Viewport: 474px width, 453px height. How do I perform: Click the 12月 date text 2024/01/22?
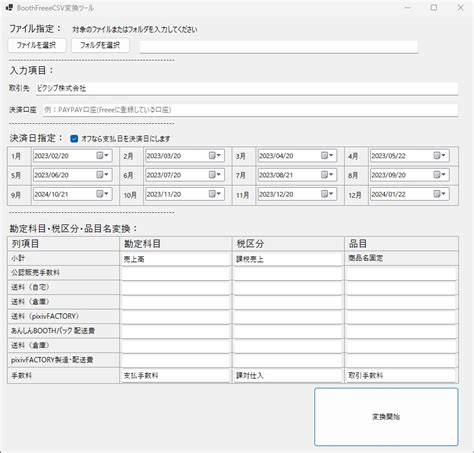click(x=388, y=194)
